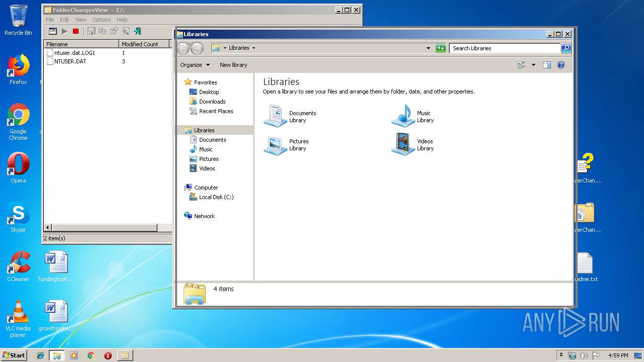The image size is (644, 362).
Task: Click the Search Libraries input field
Action: (505, 48)
